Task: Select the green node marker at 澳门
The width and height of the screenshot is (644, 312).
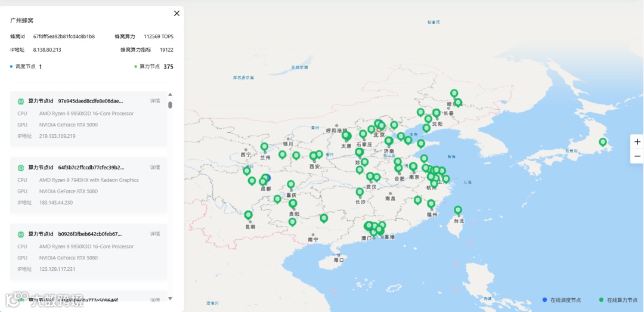Action: click(373, 231)
